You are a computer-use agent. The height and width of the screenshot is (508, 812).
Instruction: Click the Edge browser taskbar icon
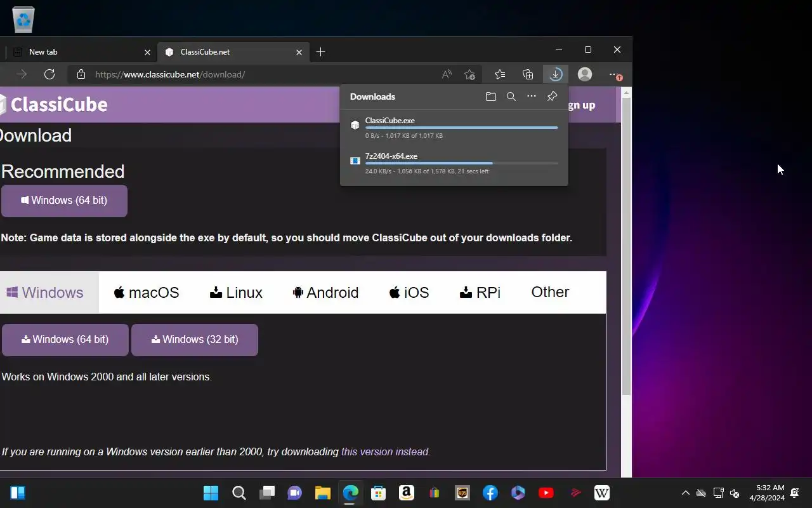(x=350, y=493)
